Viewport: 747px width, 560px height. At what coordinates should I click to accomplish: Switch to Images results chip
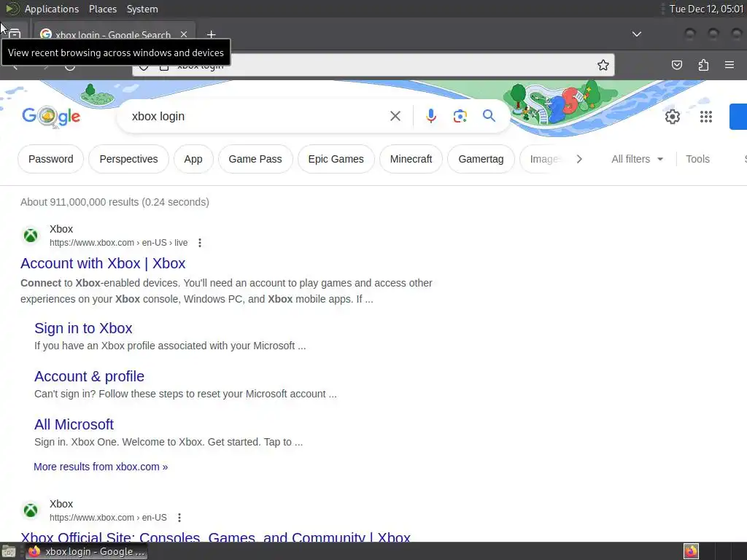point(543,159)
